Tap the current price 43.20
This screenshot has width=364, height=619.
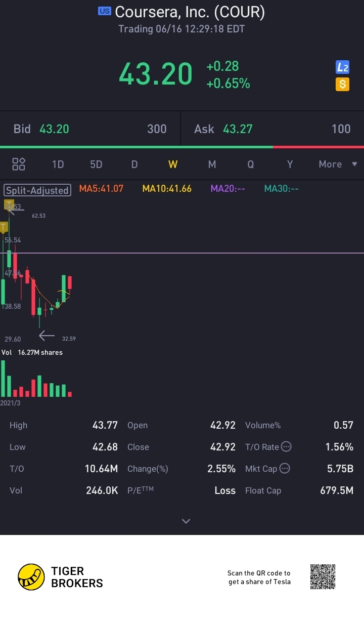(x=156, y=74)
